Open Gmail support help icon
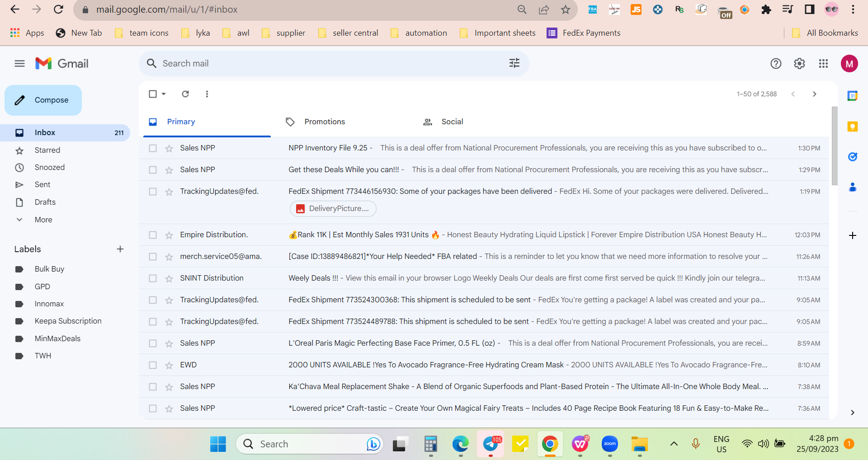Image resolution: width=868 pixels, height=460 pixels. (x=776, y=64)
